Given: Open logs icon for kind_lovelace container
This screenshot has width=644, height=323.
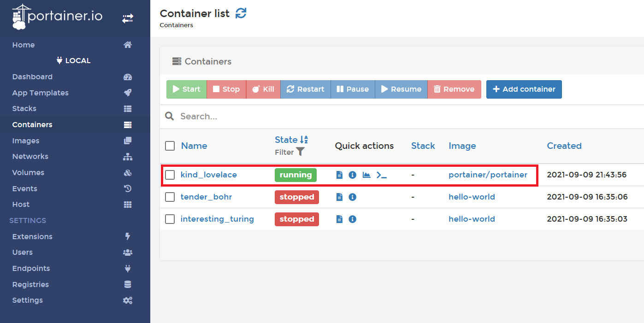Looking at the screenshot, I should coord(340,175).
